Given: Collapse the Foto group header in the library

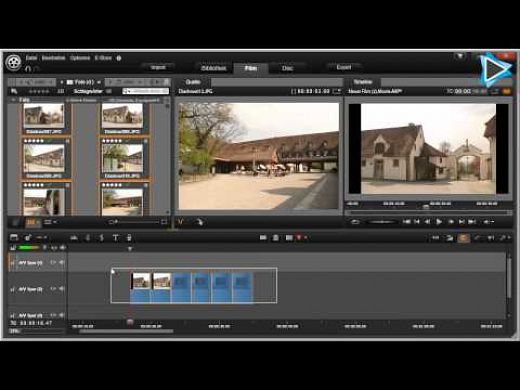Looking at the screenshot, I should coord(13,100).
